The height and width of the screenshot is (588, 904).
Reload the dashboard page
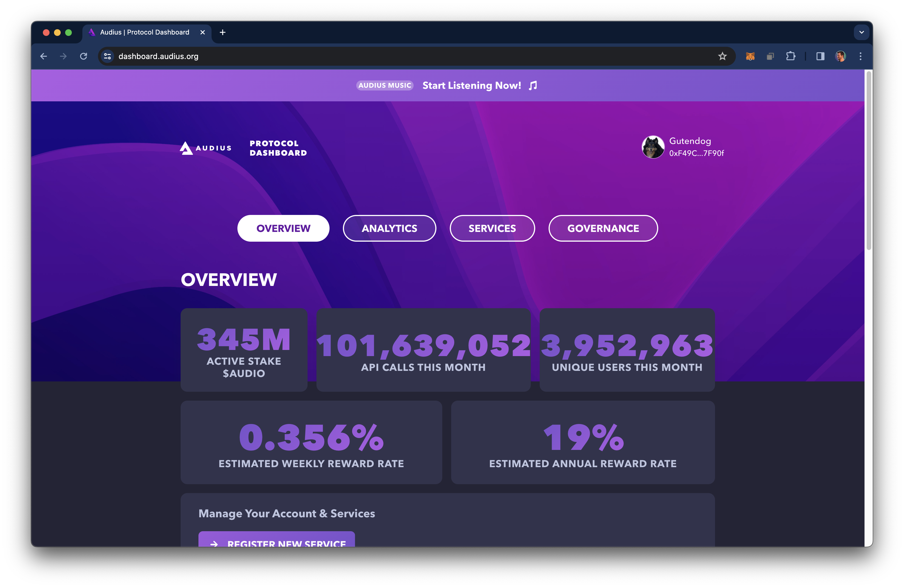(x=83, y=56)
